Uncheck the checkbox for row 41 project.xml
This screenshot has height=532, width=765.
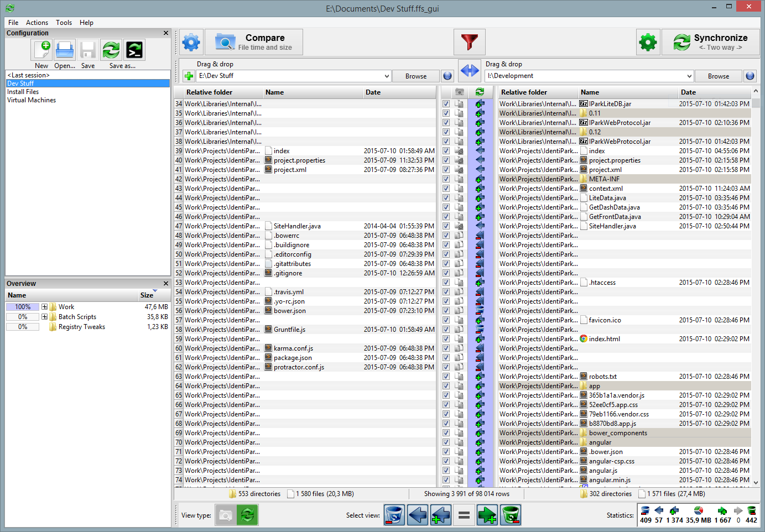pyautogui.click(x=446, y=169)
